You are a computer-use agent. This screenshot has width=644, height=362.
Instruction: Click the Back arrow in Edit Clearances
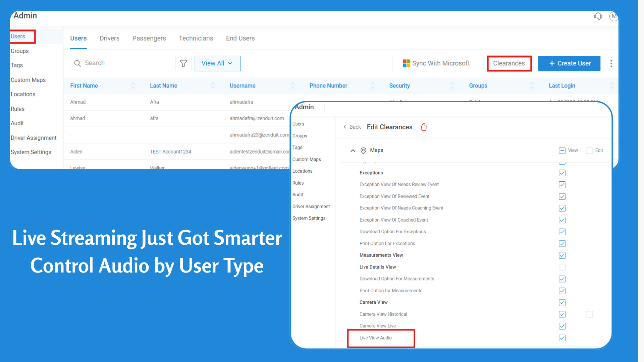tap(345, 127)
